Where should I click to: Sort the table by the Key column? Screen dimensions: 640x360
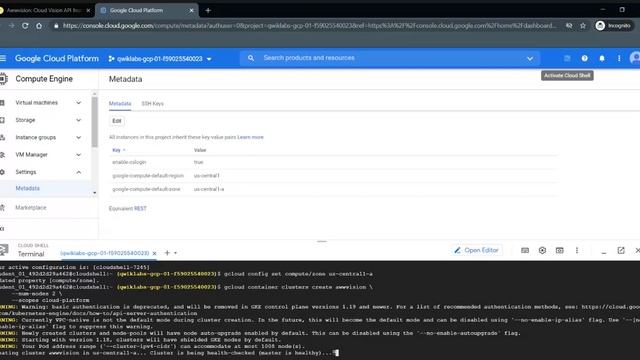click(x=118, y=150)
